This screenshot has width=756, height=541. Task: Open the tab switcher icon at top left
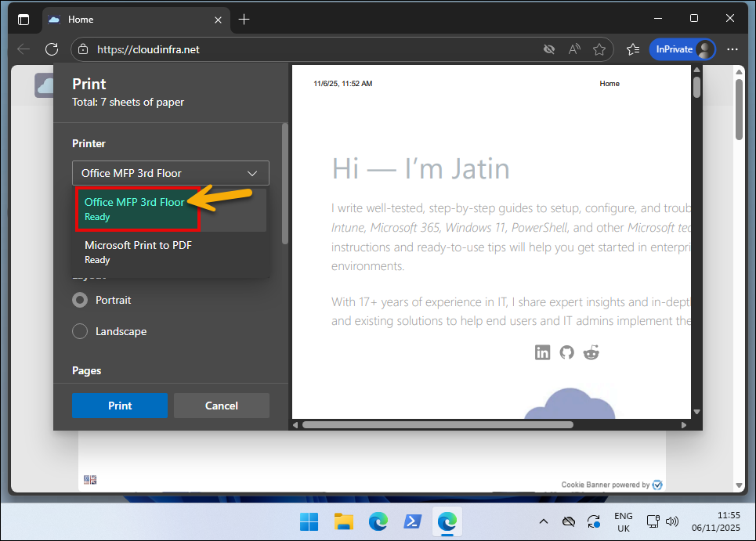(24, 19)
